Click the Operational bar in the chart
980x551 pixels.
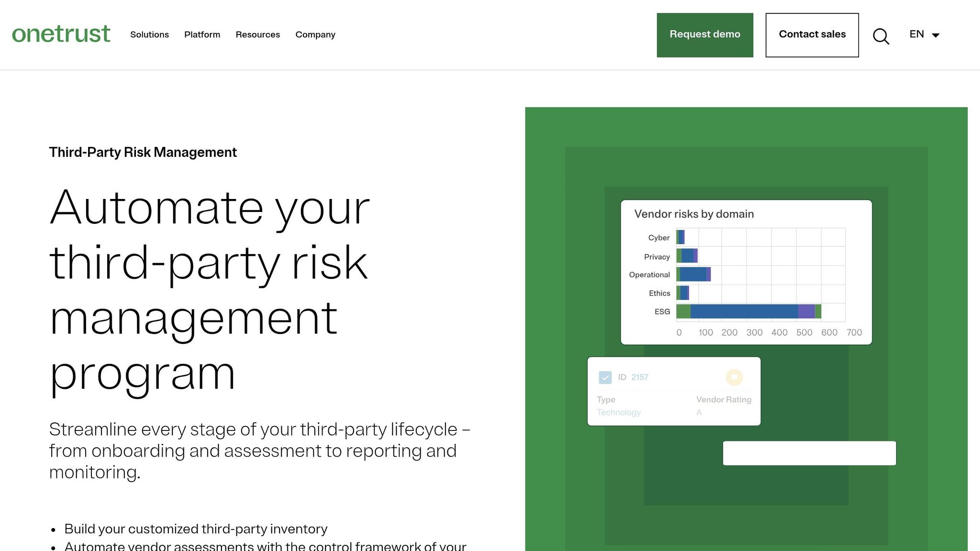693,274
